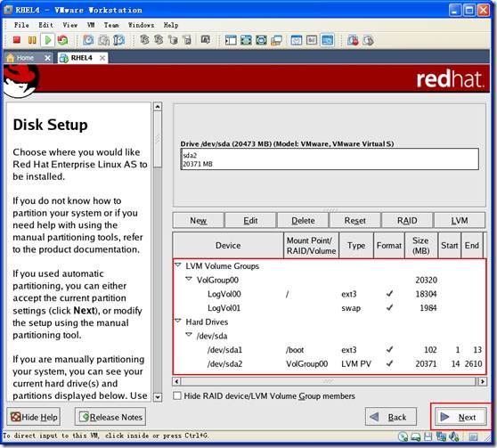Click the hard disk status bar icon
The image size is (497, 448).
416,437
